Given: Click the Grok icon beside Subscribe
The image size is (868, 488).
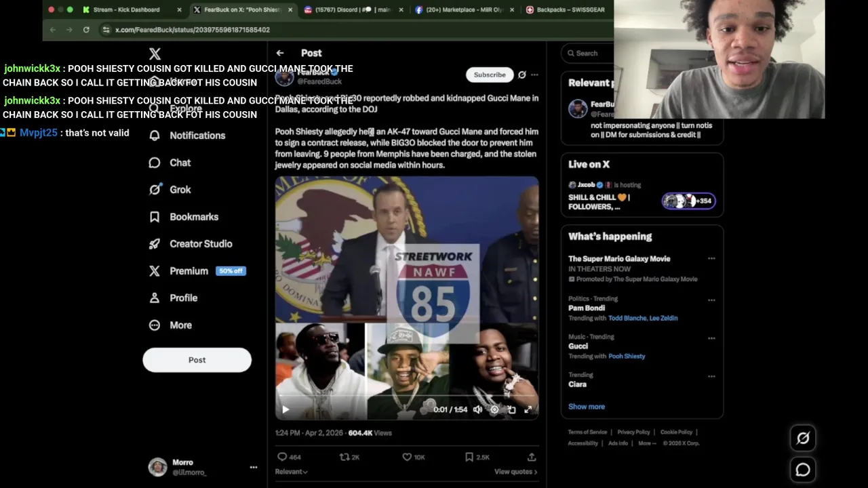Looking at the screenshot, I should click(x=522, y=75).
